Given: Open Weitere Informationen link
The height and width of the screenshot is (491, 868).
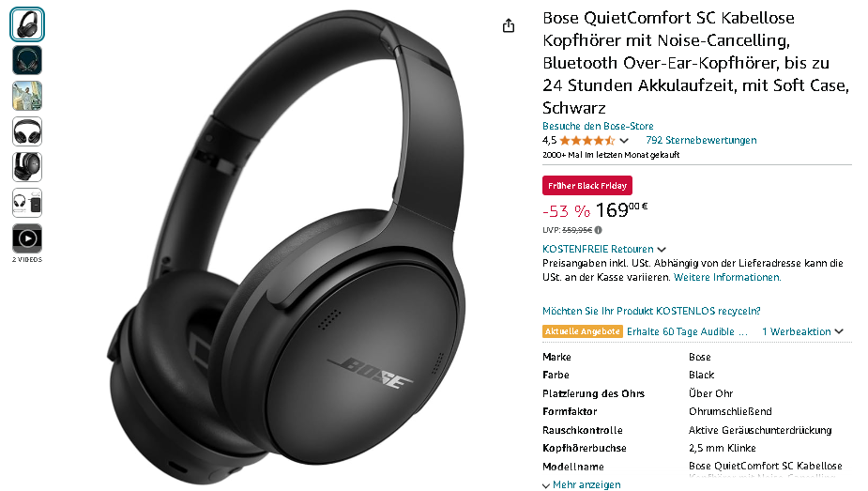Looking at the screenshot, I should 727,277.
